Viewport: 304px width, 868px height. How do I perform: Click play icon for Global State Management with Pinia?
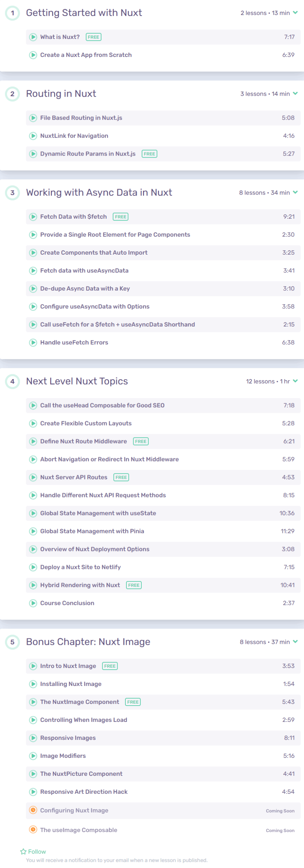pyautogui.click(x=33, y=531)
